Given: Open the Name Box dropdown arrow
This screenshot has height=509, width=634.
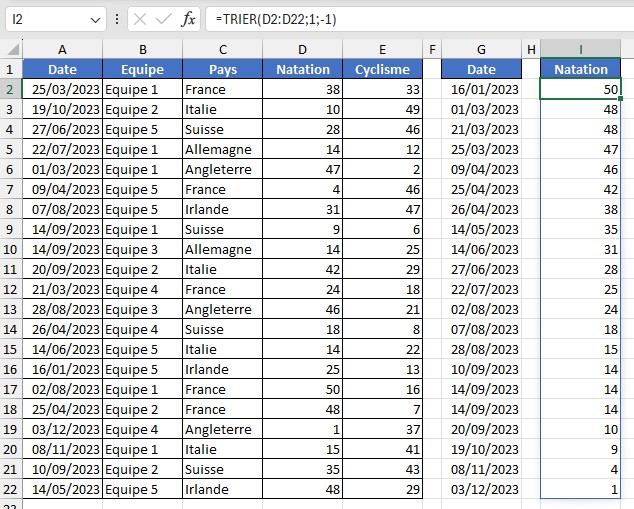Looking at the screenshot, I should (x=94, y=19).
